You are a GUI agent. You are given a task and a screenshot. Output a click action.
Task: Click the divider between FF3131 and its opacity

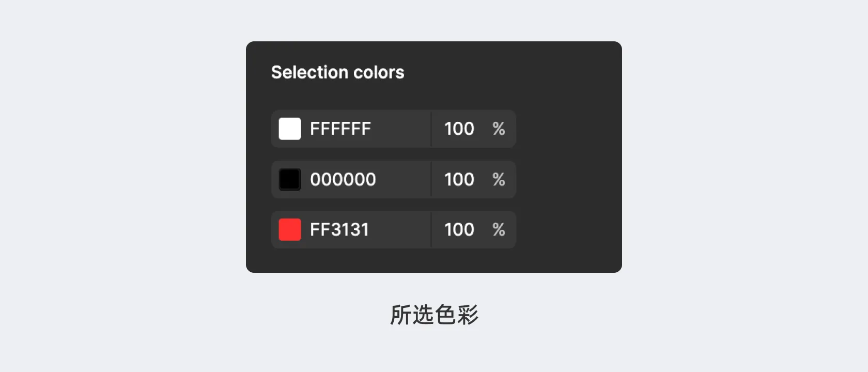point(431,229)
